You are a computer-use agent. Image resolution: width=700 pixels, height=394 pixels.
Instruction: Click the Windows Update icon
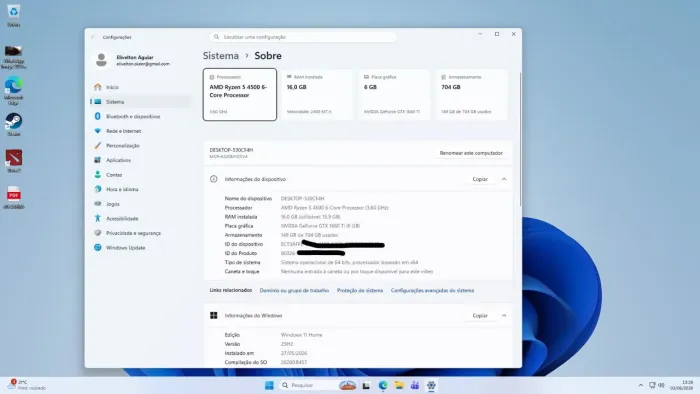click(98, 248)
